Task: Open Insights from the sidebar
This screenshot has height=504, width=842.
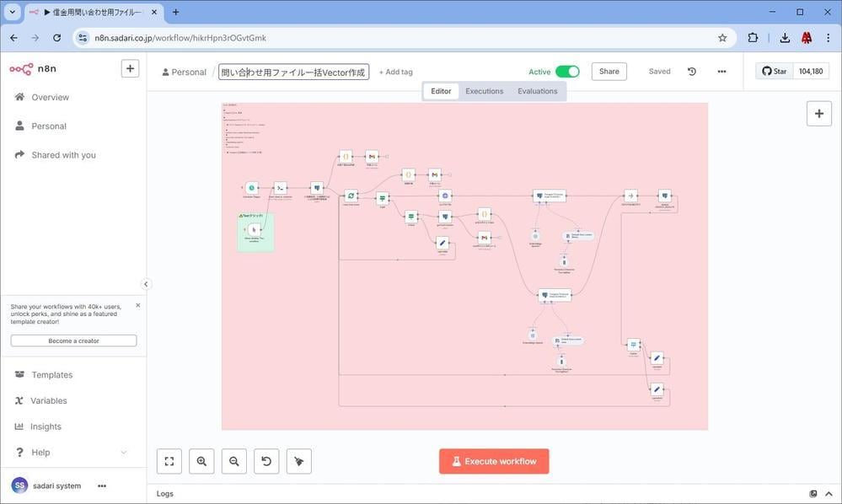Action: [x=46, y=426]
